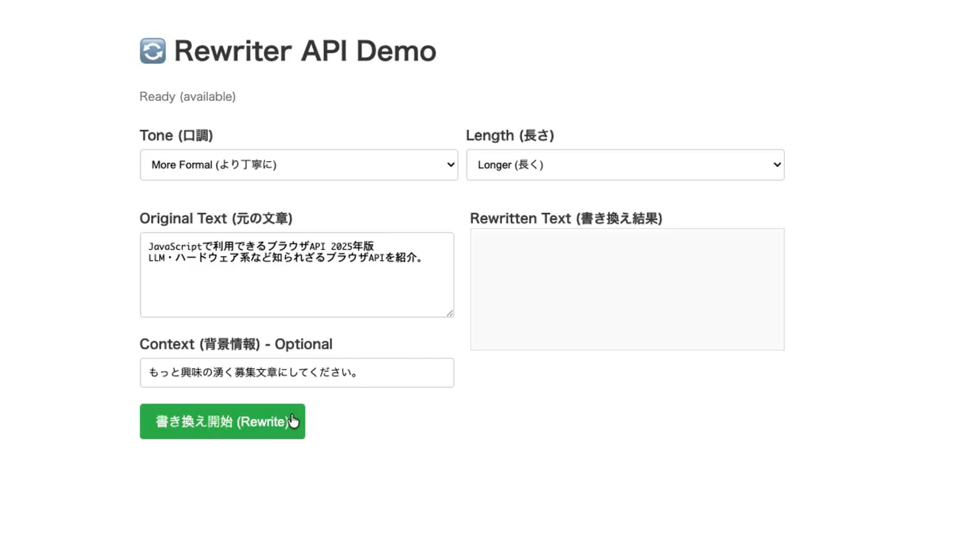Click the Tone (口調) label
Screen dimensions: 980x551
[176, 135]
